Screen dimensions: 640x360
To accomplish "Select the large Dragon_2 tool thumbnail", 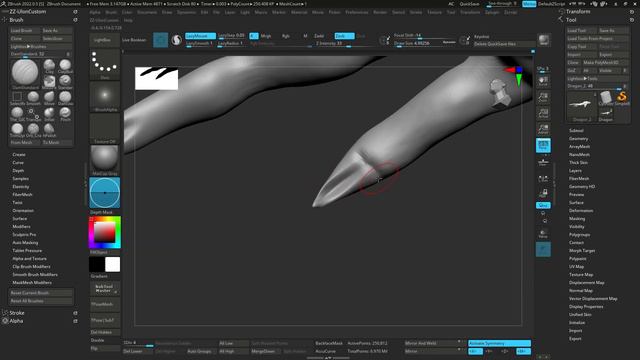I will click(581, 106).
